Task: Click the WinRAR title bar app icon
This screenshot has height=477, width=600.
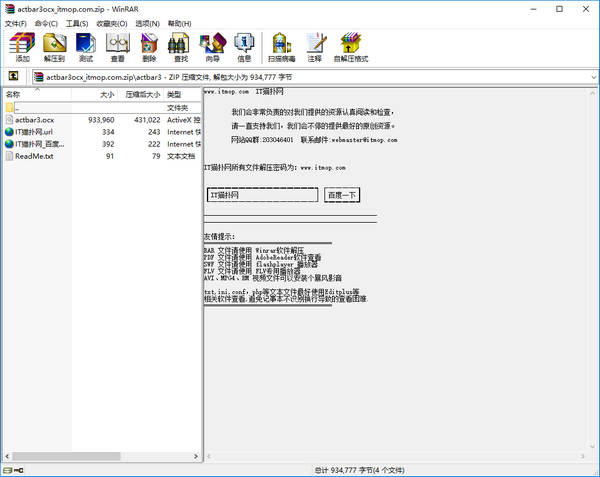Action: coord(10,9)
